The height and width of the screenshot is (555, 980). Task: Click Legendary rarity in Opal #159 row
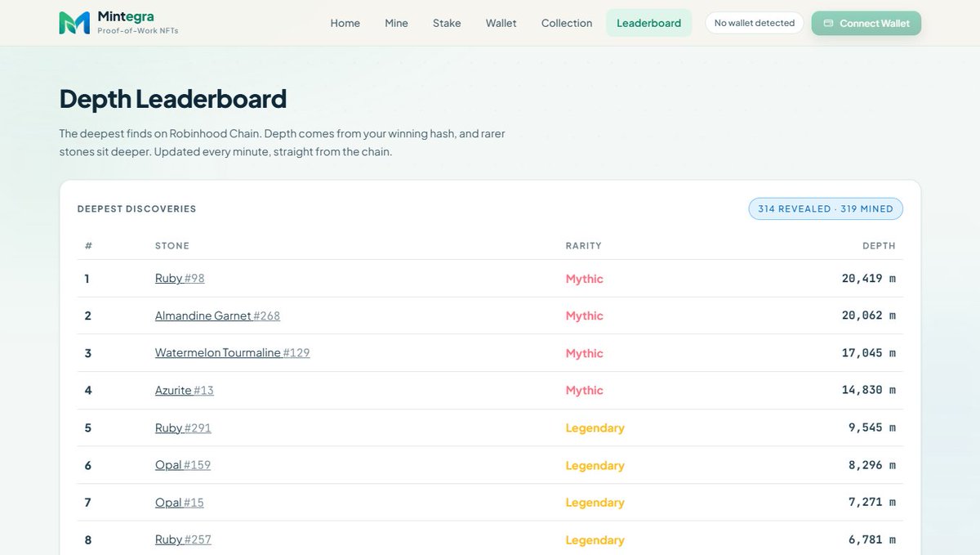click(595, 466)
